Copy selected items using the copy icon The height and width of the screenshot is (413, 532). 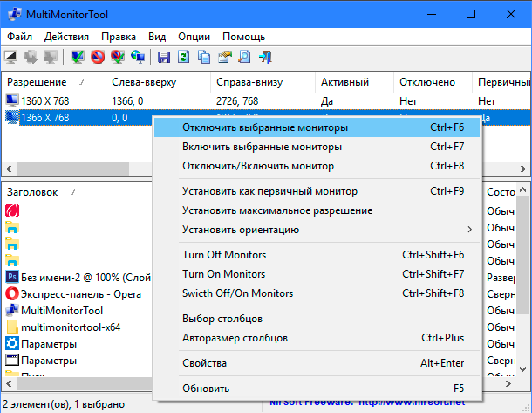coord(204,57)
